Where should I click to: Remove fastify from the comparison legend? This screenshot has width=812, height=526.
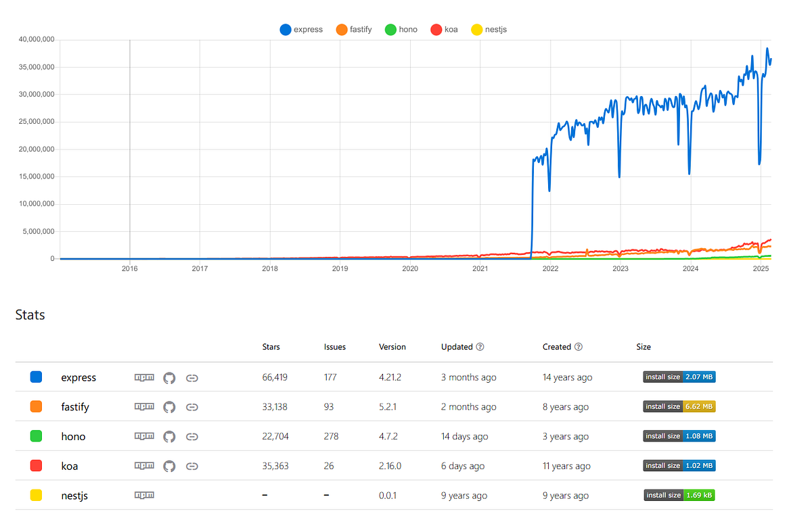pyautogui.click(x=353, y=29)
